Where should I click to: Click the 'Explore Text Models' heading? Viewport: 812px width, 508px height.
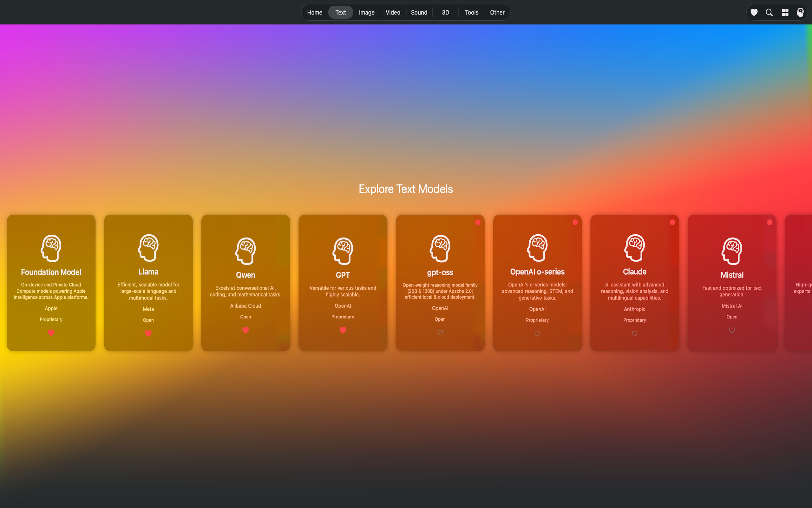[x=406, y=189]
